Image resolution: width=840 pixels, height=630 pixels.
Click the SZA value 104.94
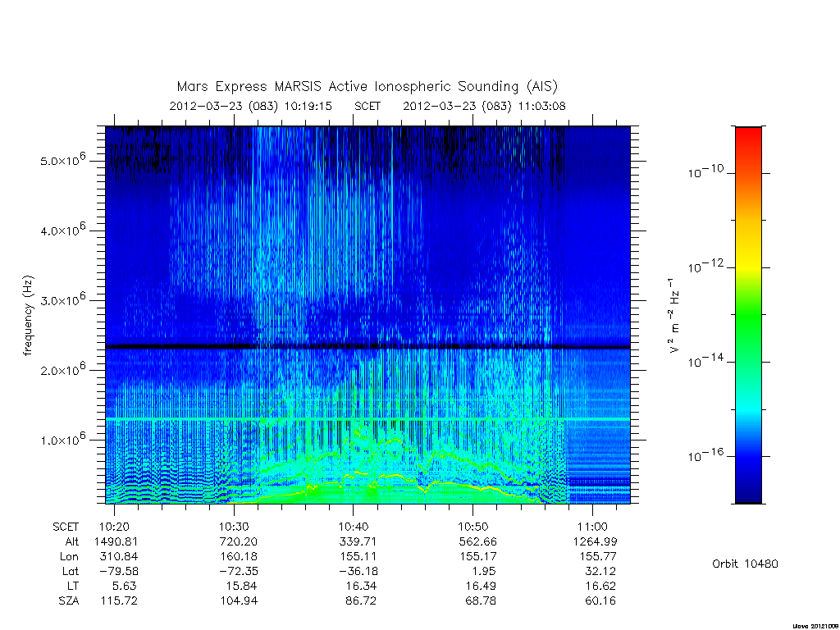(x=239, y=600)
